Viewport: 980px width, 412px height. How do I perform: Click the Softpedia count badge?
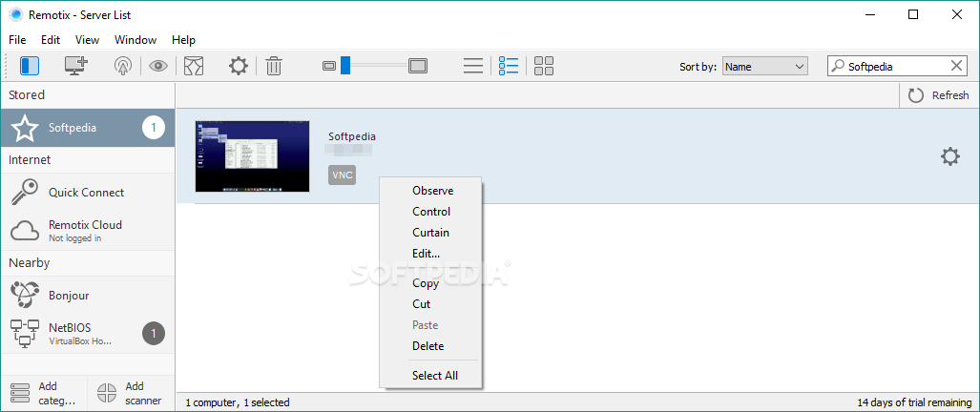(x=154, y=128)
